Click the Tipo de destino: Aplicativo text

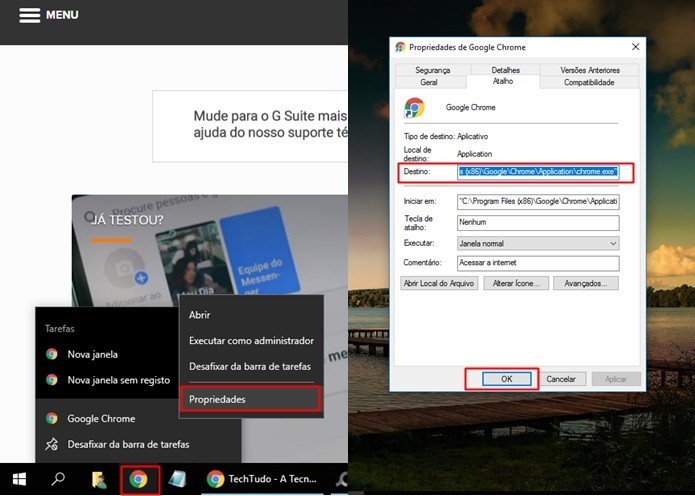pyautogui.click(x=446, y=137)
